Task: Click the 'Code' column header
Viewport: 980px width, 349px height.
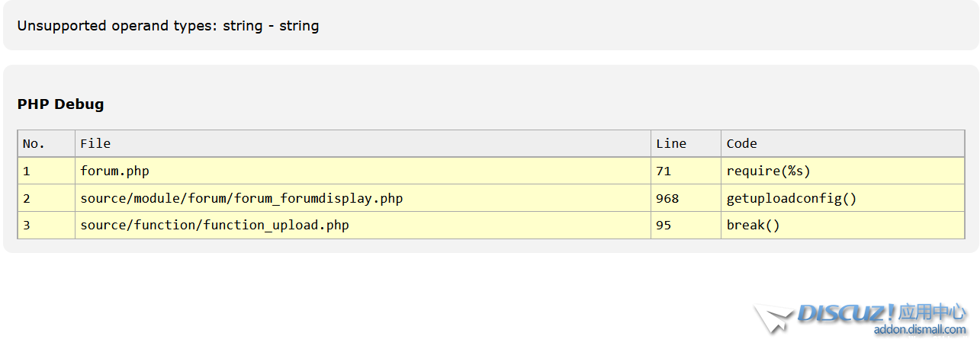Action: pos(741,143)
